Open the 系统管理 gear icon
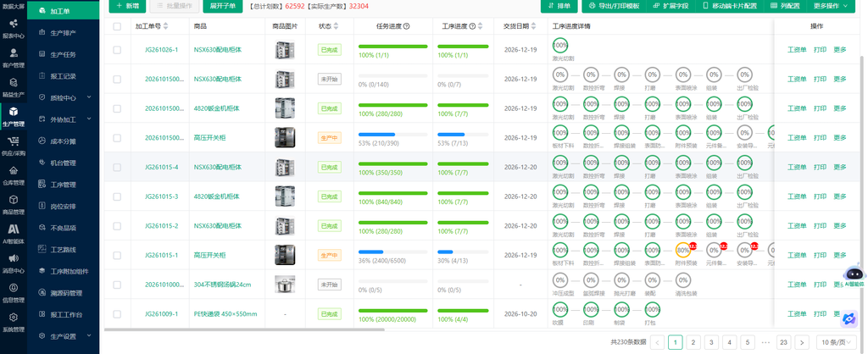Screen dimensions: 868x354 [x=14, y=318]
